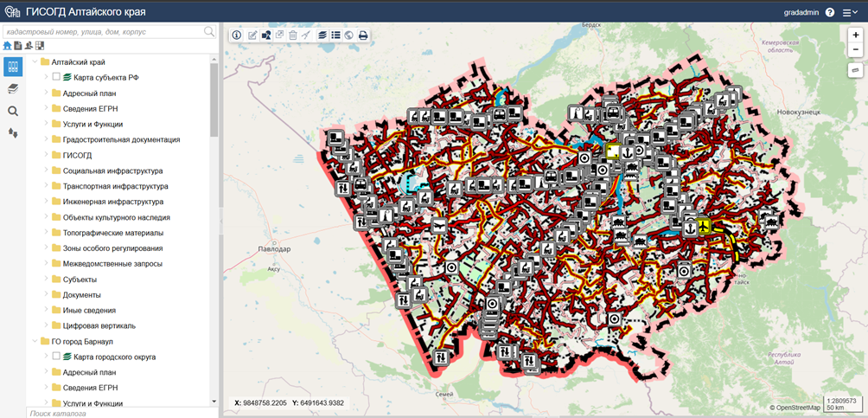Click the ГИСОГД logo icon in header
Screen dimensions: 868x418
click(12, 11)
